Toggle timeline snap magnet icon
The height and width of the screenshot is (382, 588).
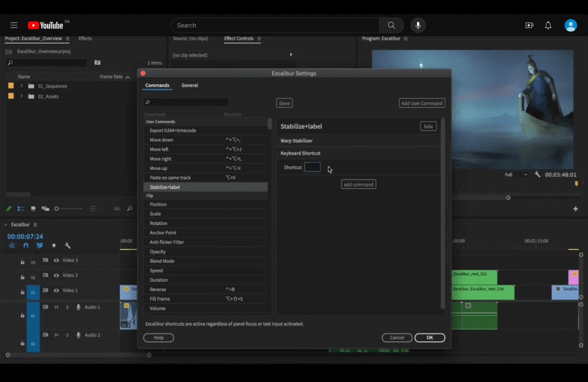click(25, 245)
